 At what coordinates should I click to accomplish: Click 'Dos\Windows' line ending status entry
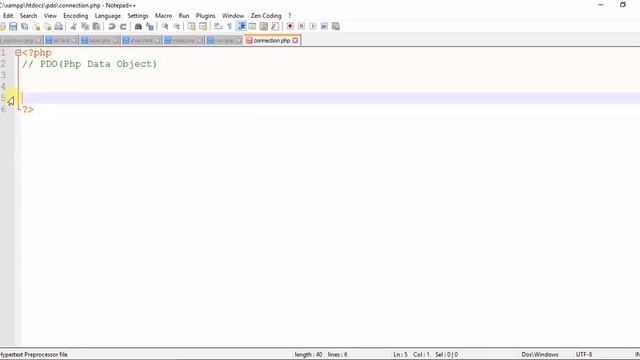(x=540, y=354)
